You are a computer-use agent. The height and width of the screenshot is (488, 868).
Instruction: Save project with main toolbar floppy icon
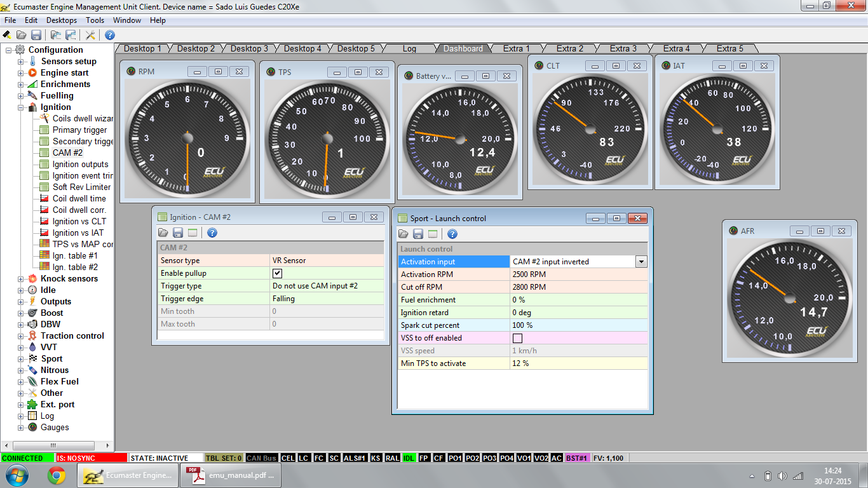[x=36, y=35]
